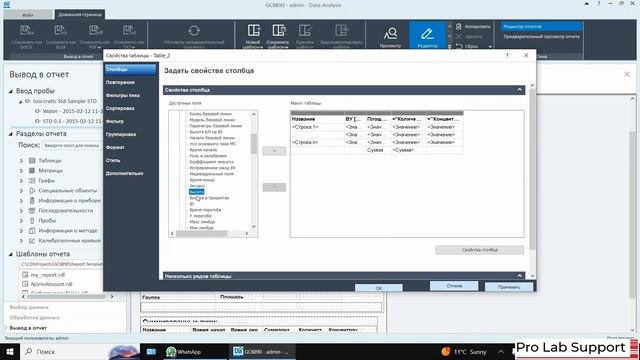Select the Высота в процентах field
The height and width of the screenshot is (360, 640).
tap(209, 198)
